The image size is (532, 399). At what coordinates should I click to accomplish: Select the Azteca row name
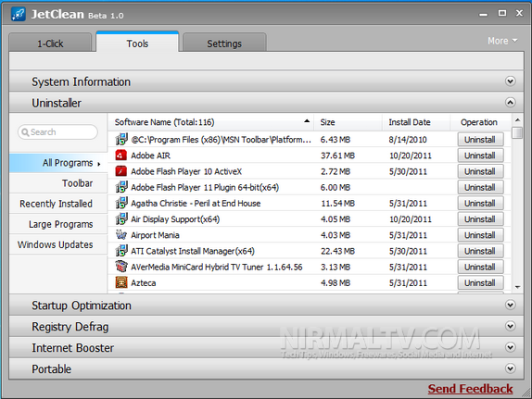coord(144,282)
